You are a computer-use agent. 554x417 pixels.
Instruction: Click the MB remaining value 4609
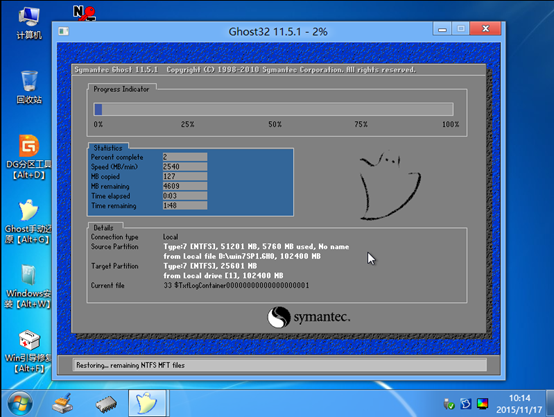185,186
